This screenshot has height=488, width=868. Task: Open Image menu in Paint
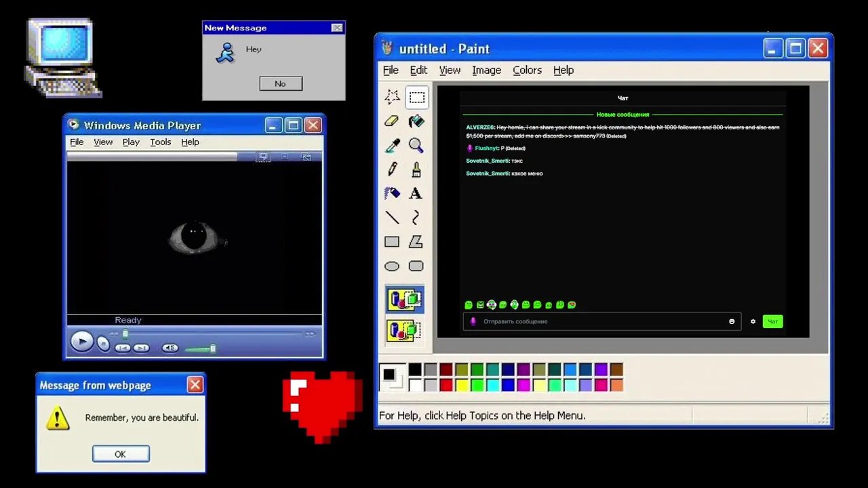486,70
